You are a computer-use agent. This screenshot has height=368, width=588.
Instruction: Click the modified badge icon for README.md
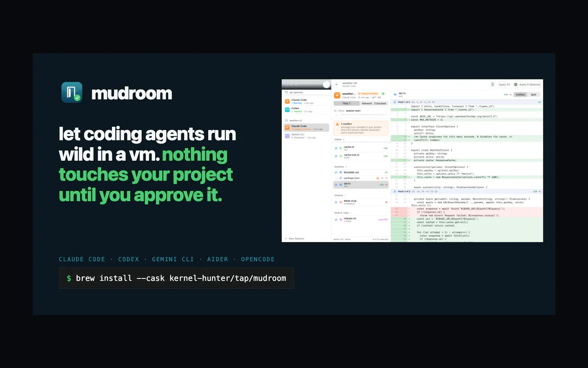pos(341,173)
